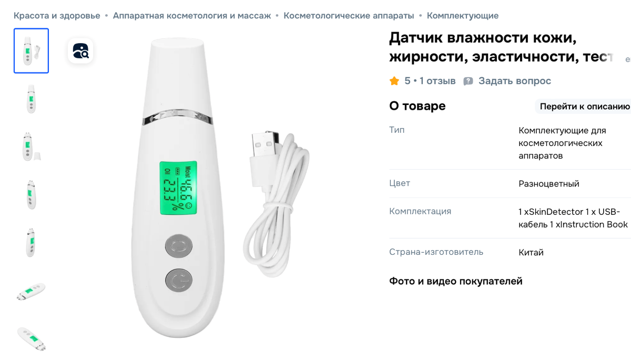Click the product title heading
This screenshot has height=364, width=631.
(502, 47)
